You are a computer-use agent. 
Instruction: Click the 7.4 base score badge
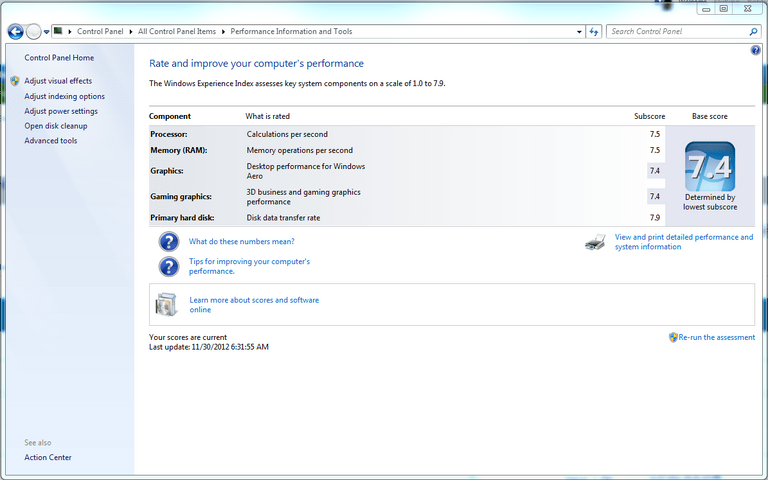point(710,167)
